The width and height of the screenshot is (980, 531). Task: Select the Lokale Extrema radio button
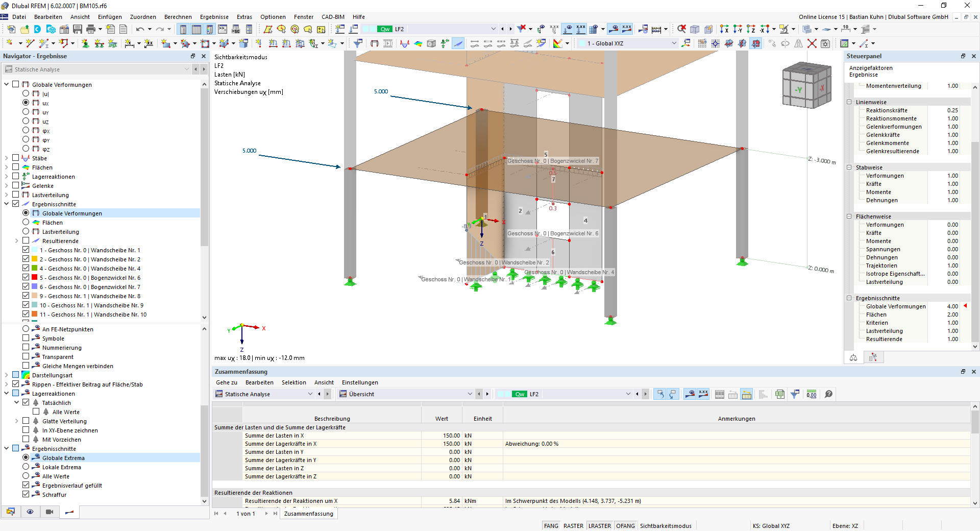click(26, 467)
